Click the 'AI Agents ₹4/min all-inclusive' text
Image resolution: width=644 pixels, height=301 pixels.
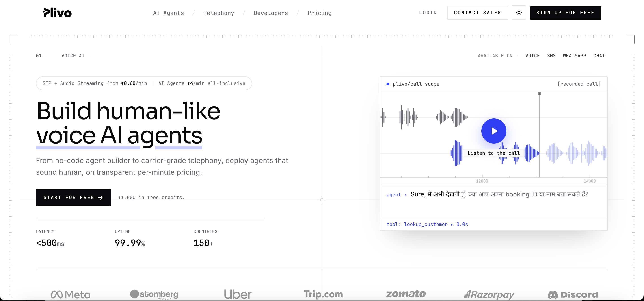coord(201,83)
